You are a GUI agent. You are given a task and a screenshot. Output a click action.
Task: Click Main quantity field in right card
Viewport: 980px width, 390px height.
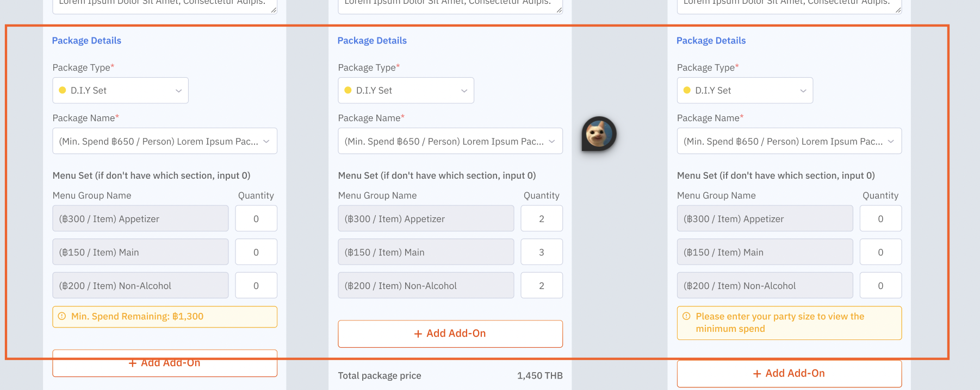pyautogui.click(x=880, y=252)
